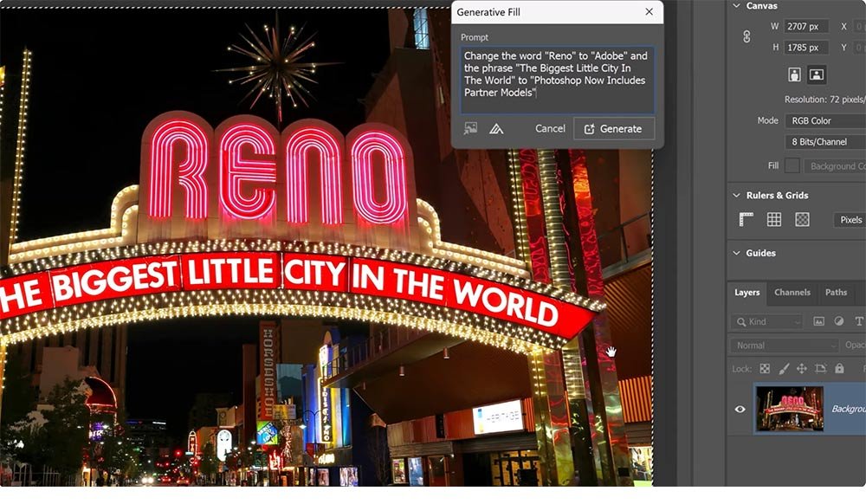Toggle the grid icon in Rulers & Grids

click(774, 220)
